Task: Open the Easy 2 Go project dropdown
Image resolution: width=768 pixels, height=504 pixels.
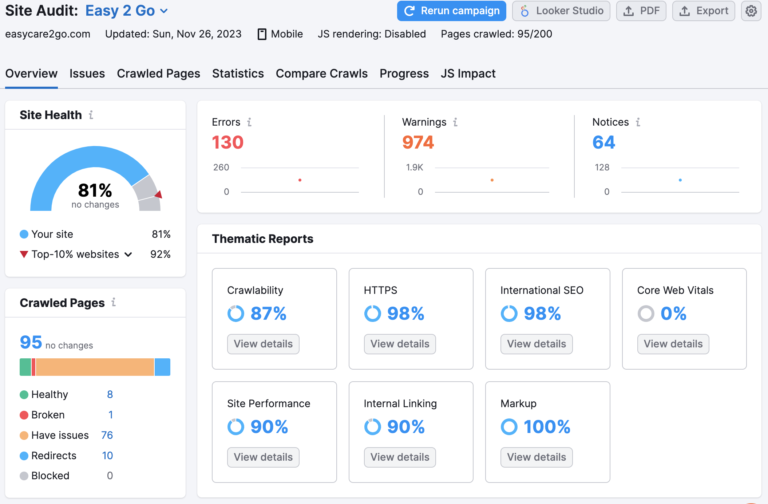Action: point(126,11)
